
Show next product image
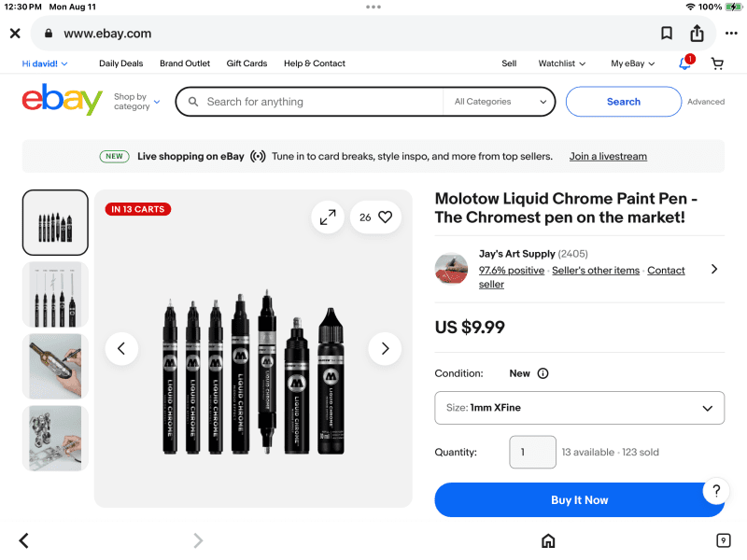click(x=385, y=349)
